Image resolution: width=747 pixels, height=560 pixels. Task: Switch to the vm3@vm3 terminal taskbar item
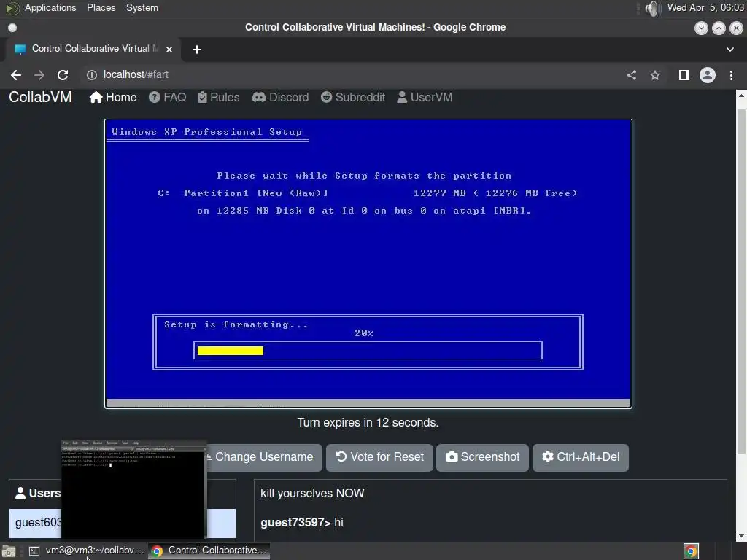(x=86, y=551)
